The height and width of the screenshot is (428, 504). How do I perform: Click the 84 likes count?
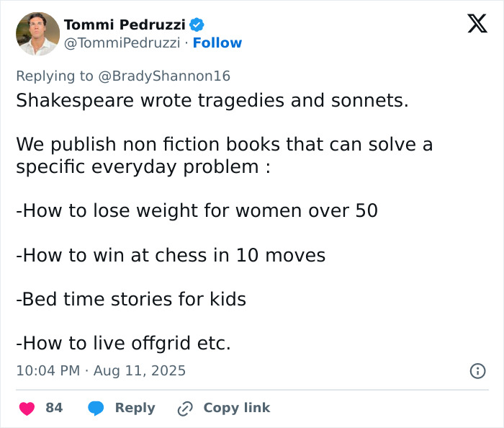click(54, 408)
